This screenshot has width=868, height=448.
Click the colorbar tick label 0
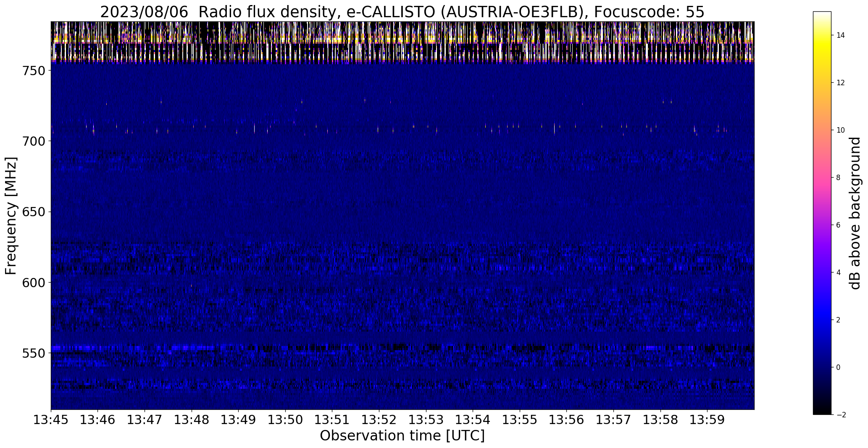[x=839, y=367]
